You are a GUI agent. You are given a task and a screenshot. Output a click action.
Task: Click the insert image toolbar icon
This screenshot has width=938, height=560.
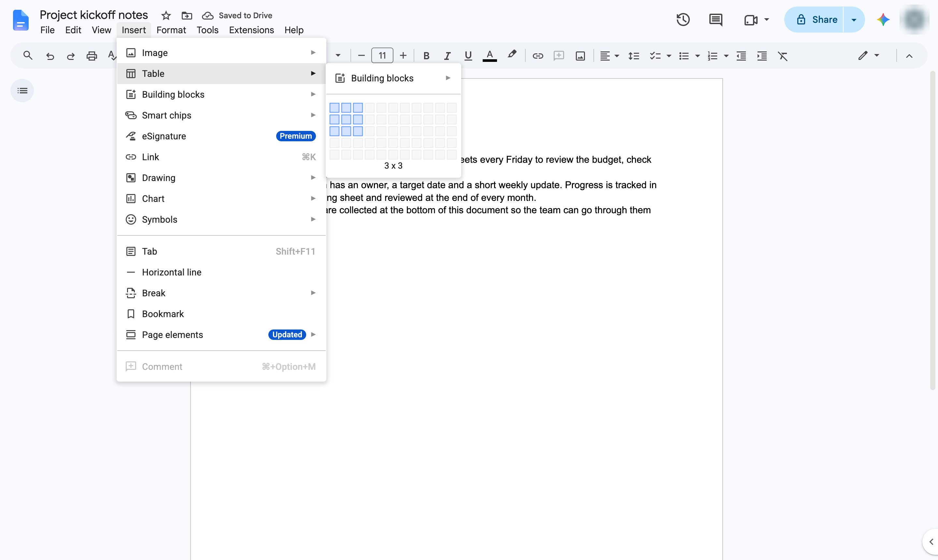pyautogui.click(x=580, y=56)
